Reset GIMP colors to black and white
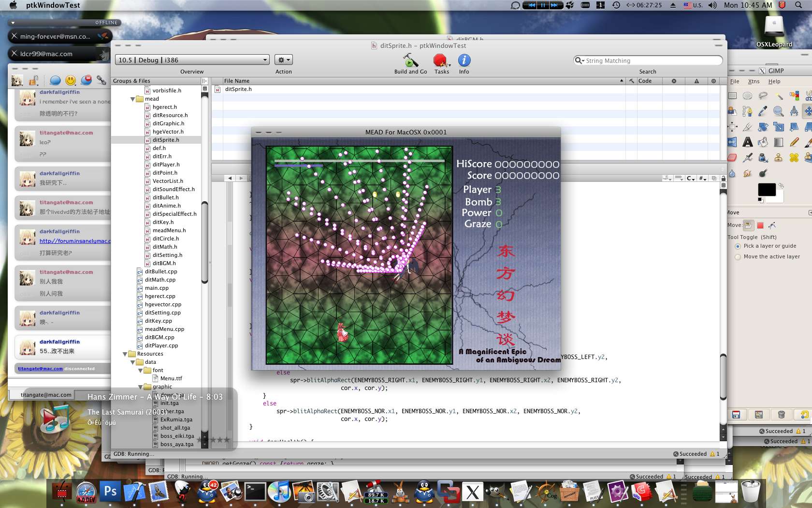Viewport: 812px width, 508px height. point(760,200)
